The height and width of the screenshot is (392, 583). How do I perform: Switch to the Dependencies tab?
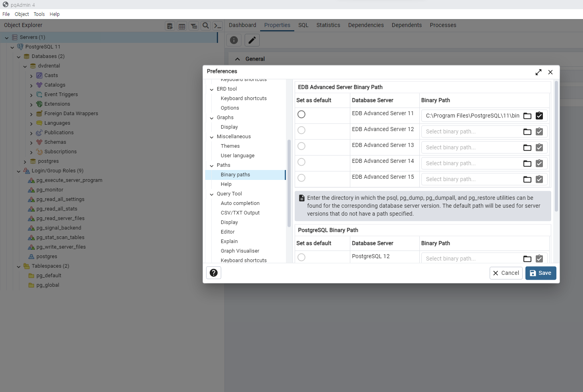[366, 25]
